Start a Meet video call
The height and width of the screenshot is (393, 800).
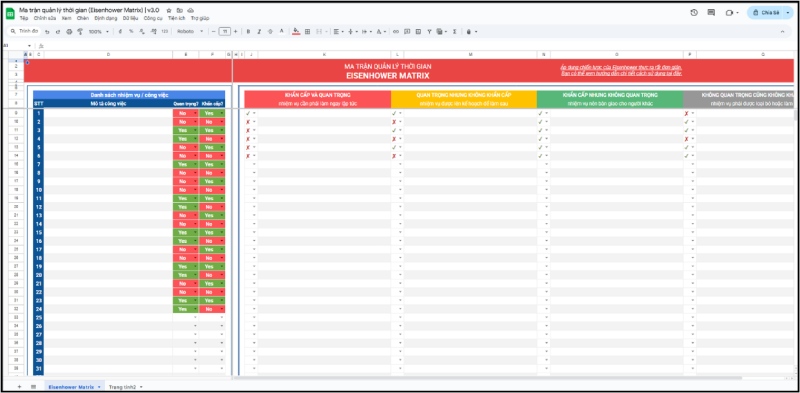tap(729, 13)
